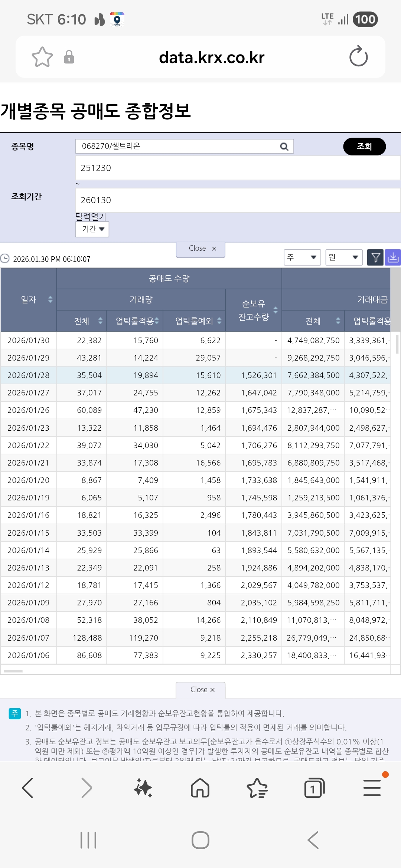Sort table by 일자 column arrows

[x=50, y=299]
